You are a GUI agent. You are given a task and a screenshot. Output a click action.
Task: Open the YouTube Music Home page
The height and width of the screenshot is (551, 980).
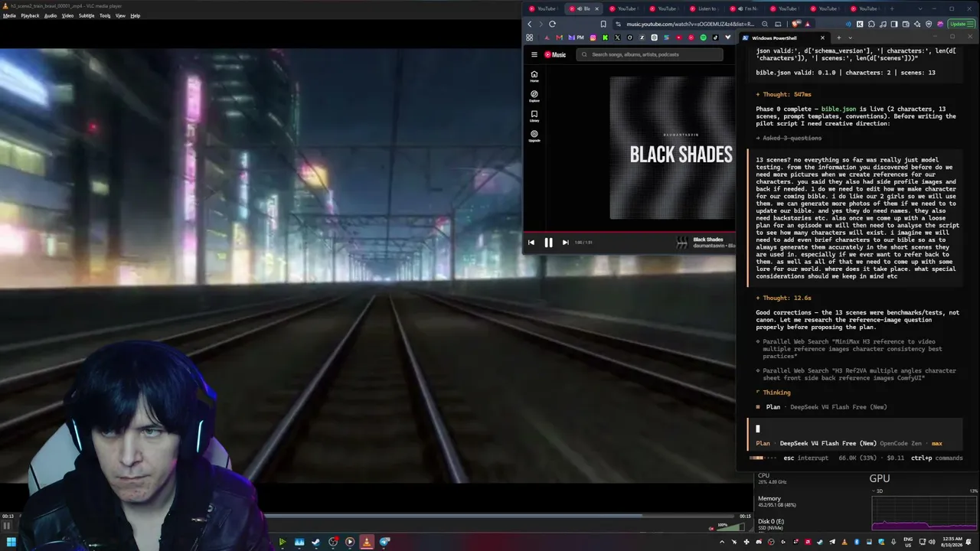tap(534, 77)
